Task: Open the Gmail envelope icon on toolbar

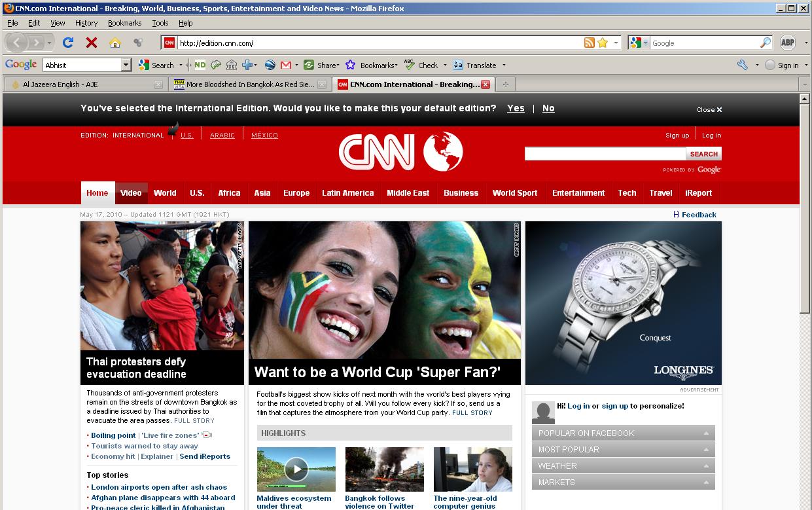Action: coord(285,65)
